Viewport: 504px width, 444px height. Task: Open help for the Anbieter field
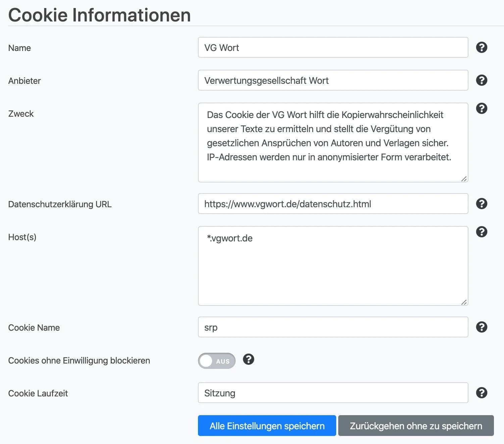(x=482, y=80)
